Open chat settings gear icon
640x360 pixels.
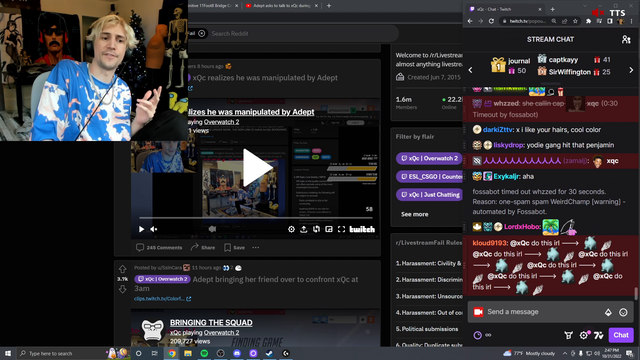tap(584, 335)
